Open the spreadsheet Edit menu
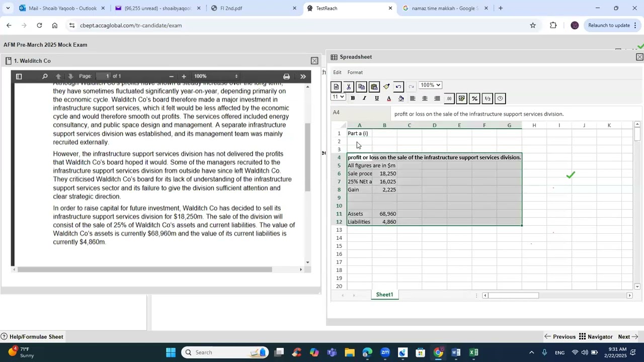Screen dimensions: 644x362 click(x=337, y=72)
